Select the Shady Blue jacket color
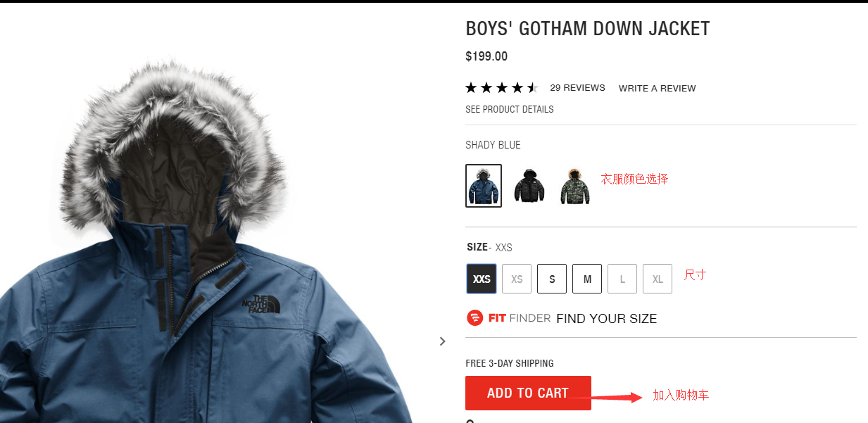This screenshot has width=868, height=423. pos(484,186)
